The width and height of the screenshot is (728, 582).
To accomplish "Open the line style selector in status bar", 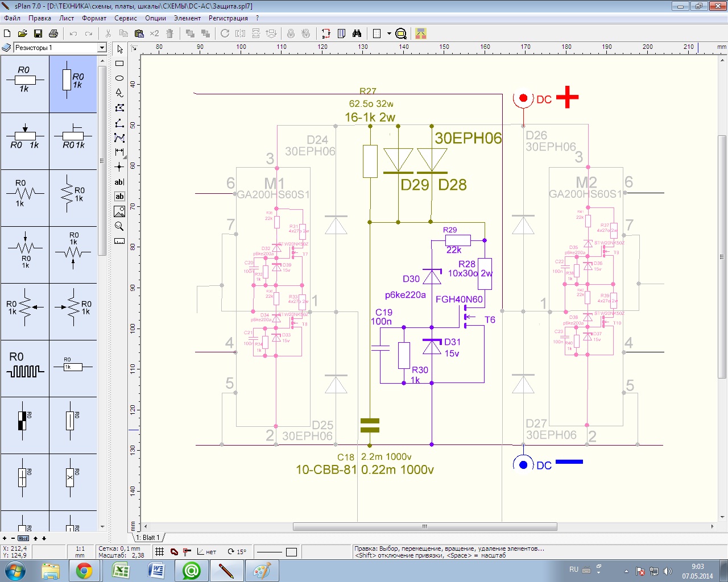I will pos(270,552).
